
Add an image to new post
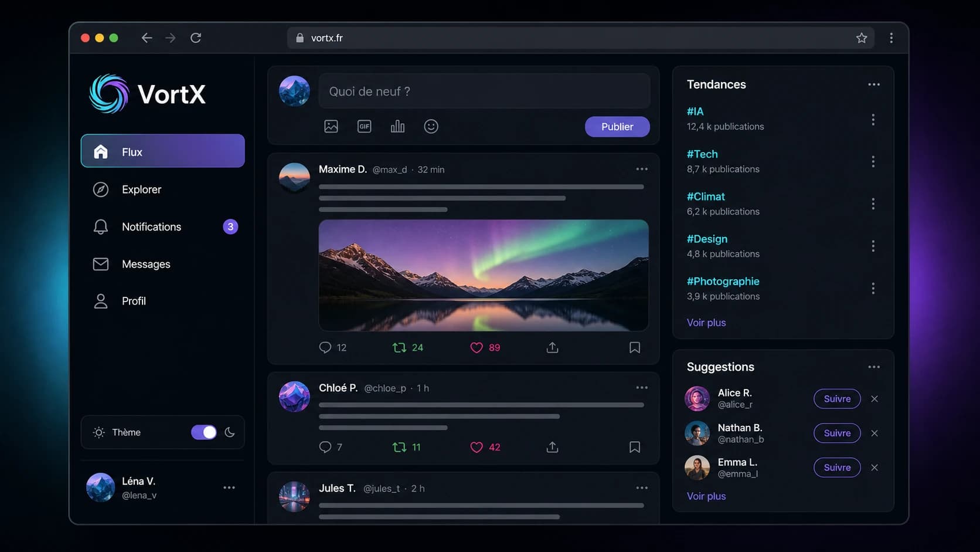tap(331, 126)
